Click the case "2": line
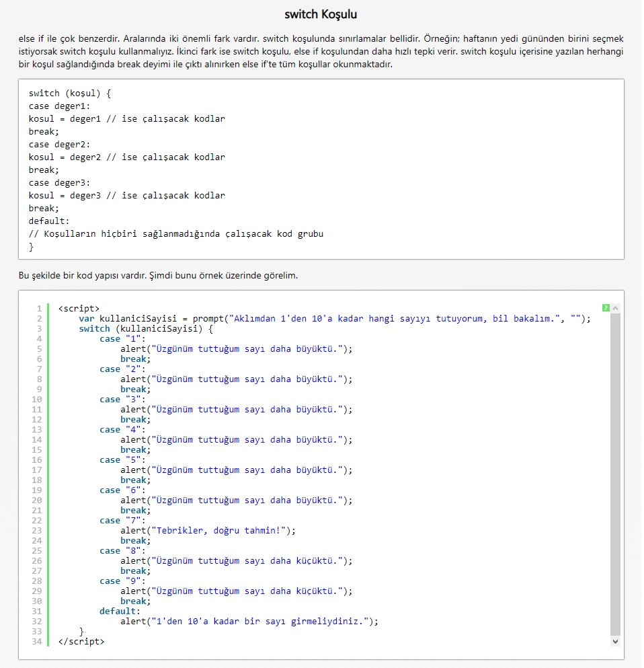The height and width of the screenshot is (668, 644). pos(122,369)
